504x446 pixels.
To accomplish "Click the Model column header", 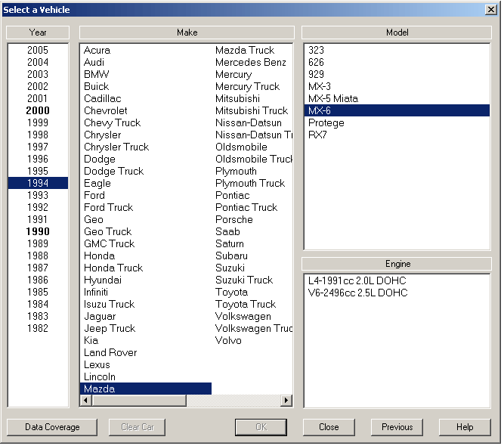I will 397,33.
